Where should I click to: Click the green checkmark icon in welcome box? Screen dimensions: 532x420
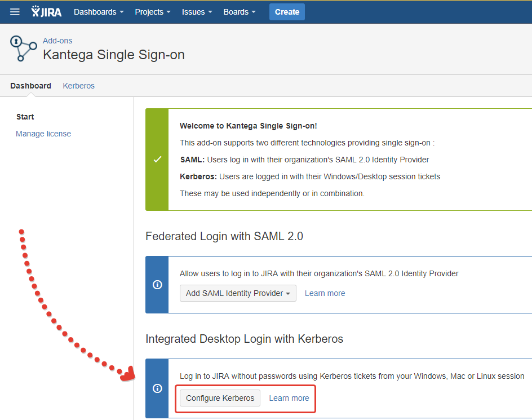157,159
